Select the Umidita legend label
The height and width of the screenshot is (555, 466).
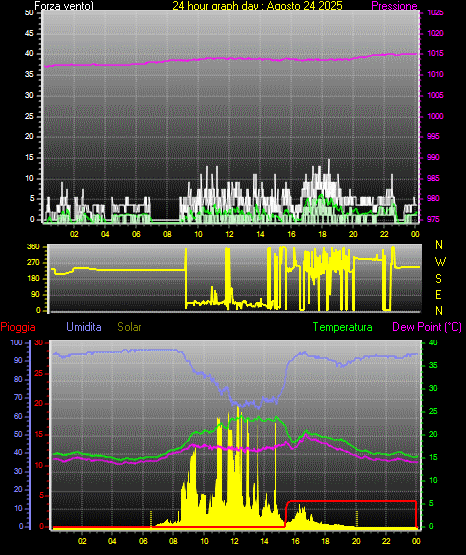pos(84,327)
